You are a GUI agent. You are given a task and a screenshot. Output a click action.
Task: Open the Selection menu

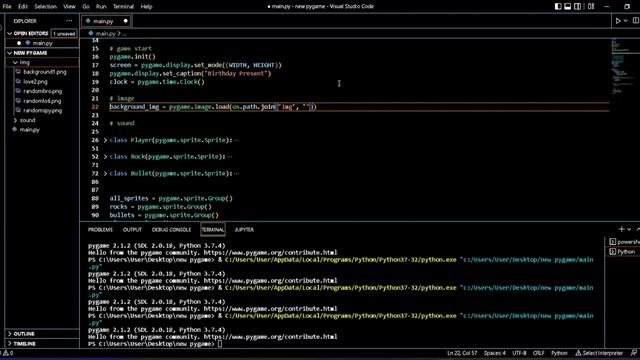[45, 7]
